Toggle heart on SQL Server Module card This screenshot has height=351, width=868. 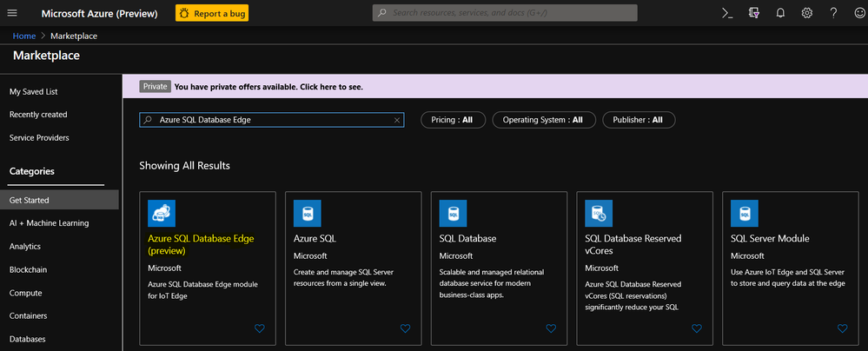click(842, 328)
